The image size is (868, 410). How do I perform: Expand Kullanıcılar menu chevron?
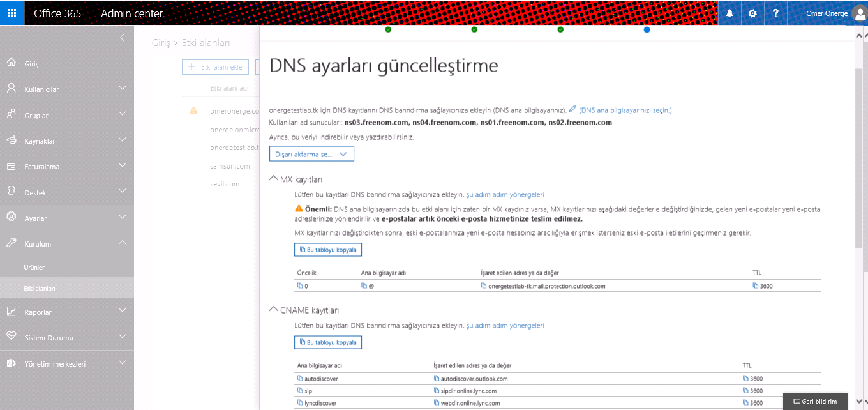(x=123, y=88)
